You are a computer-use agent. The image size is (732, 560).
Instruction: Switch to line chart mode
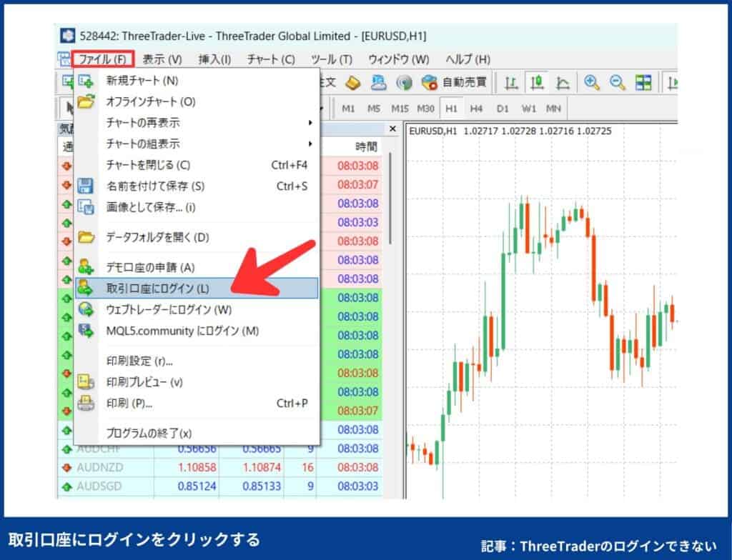563,83
